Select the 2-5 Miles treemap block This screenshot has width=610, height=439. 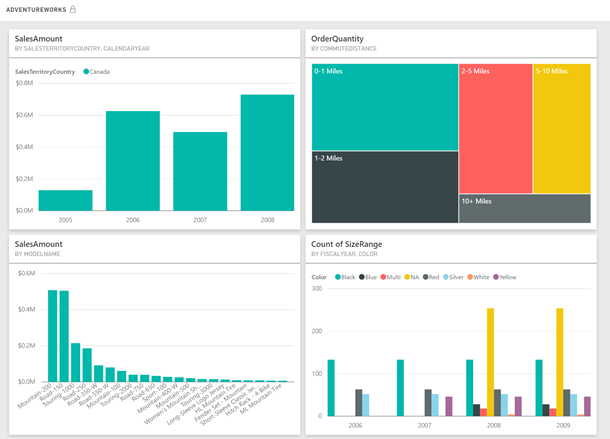point(495,128)
